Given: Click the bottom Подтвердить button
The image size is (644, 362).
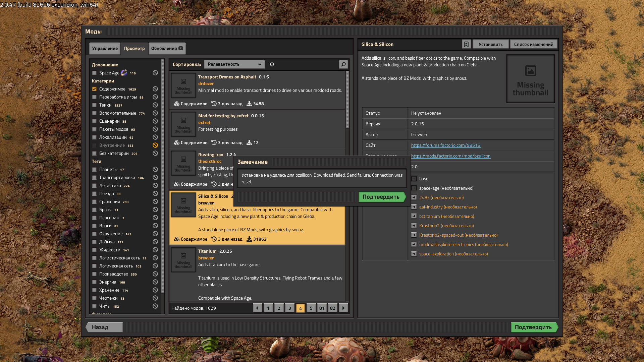Looking at the screenshot, I should [534, 327].
